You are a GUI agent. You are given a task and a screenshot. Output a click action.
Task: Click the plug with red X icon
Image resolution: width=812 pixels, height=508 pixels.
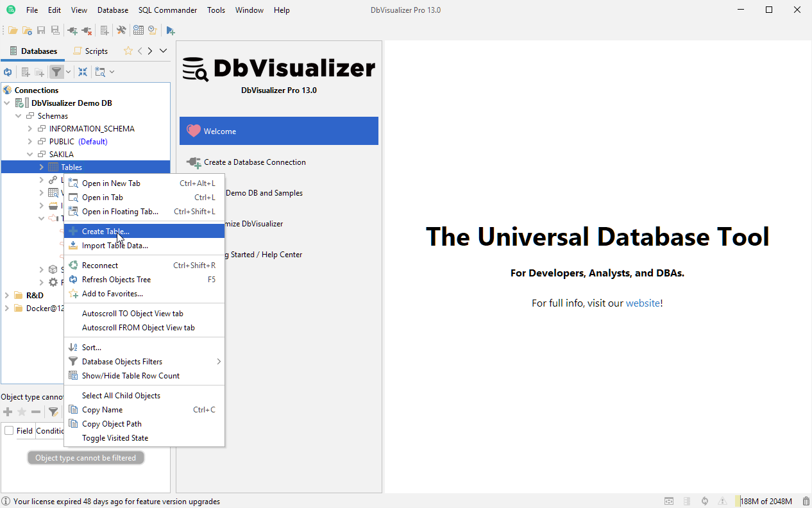tap(87, 30)
